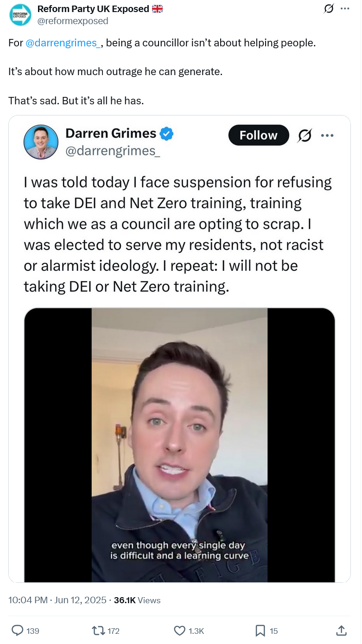This screenshot has height=644, width=362.
Task: Open the @darrengrimes_ mention link
Action: (x=63, y=43)
